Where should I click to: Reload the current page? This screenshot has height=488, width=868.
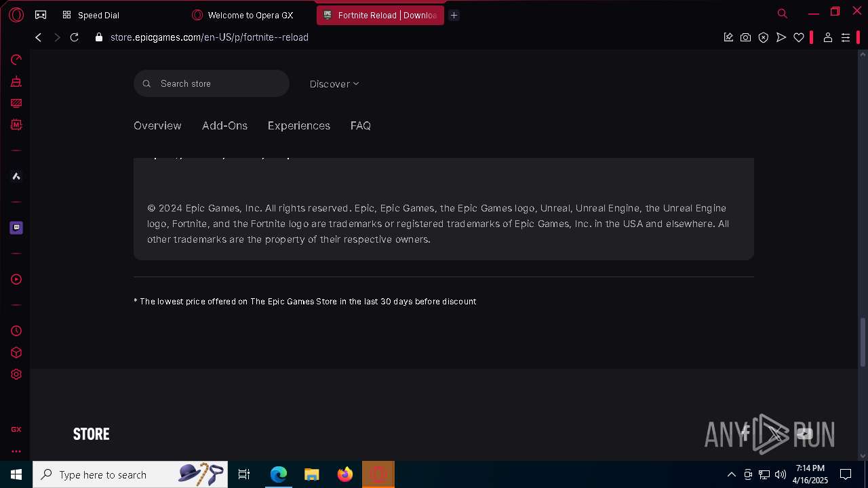click(x=75, y=37)
